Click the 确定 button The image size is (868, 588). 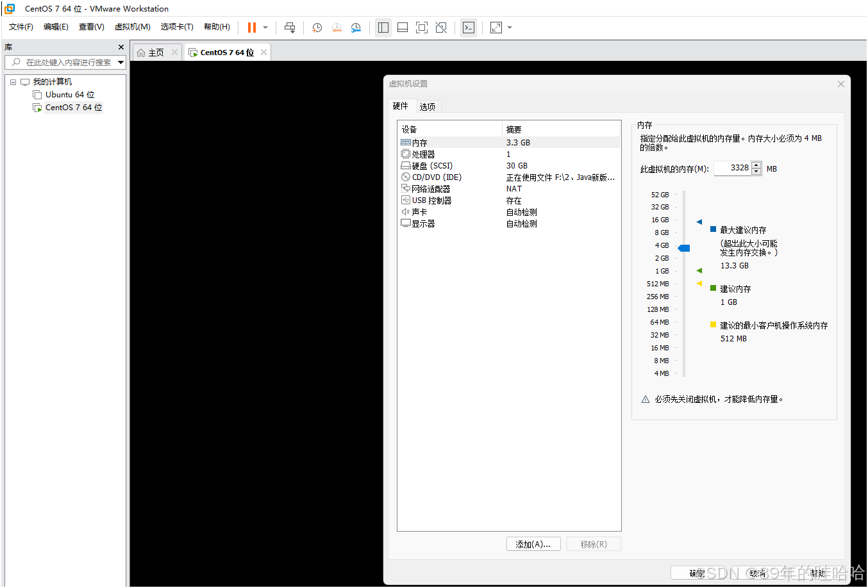click(x=697, y=573)
